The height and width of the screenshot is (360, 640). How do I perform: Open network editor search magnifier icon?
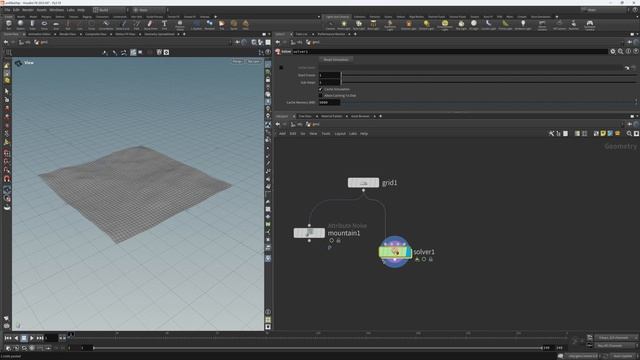pyautogui.click(x=629, y=133)
